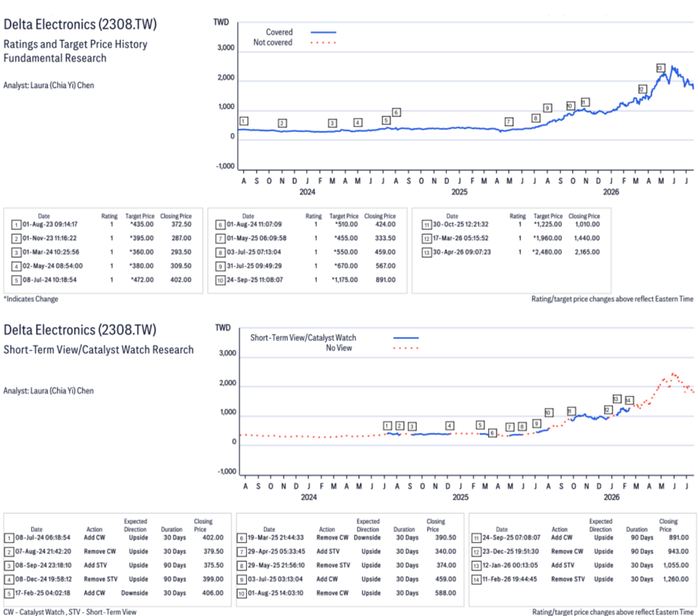Click marker 1 on the Short-Term View chart
Screen dimensions: 698x616
pos(387,425)
